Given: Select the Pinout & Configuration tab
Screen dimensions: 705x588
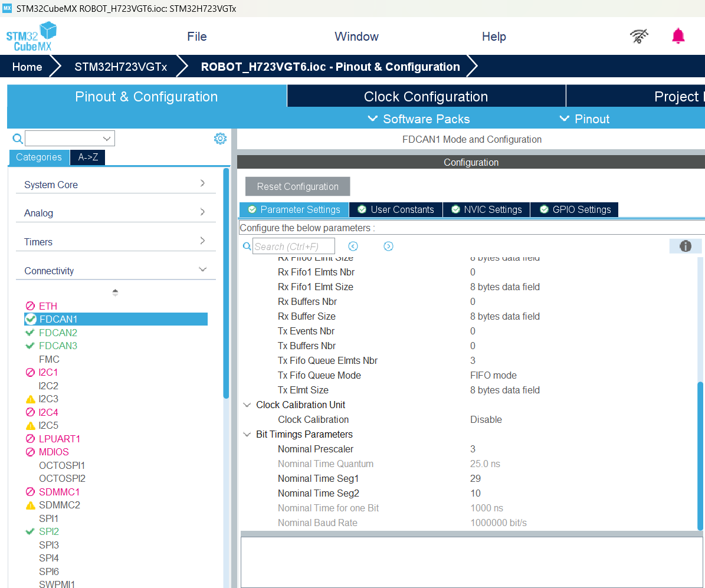Looking at the screenshot, I should point(146,96).
